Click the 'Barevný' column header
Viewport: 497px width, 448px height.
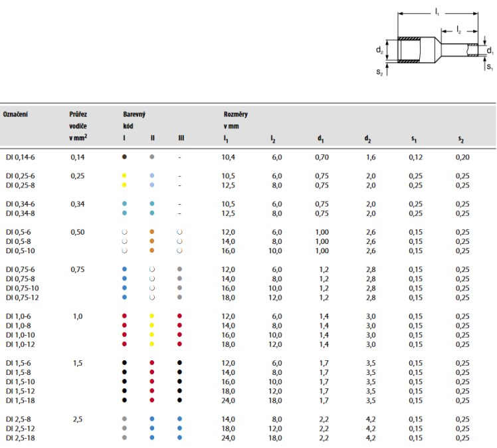pyautogui.click(x=134, y=114)
